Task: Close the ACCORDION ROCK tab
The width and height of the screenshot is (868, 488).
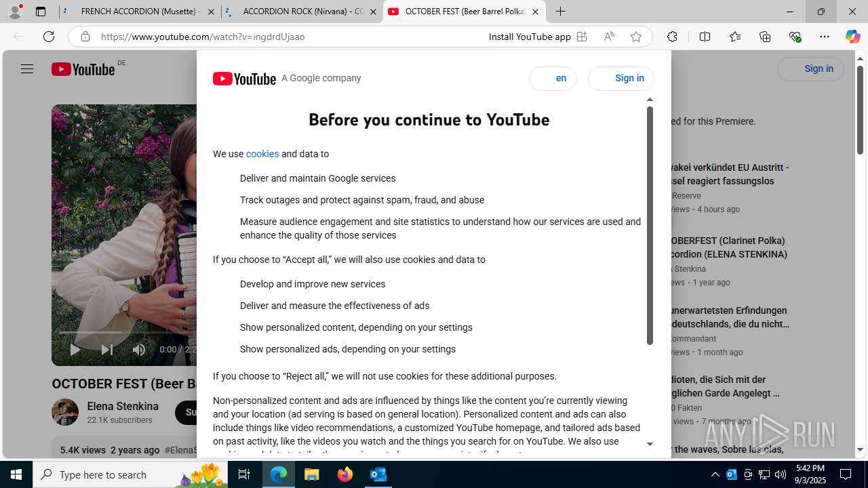Action: (373, 12)
